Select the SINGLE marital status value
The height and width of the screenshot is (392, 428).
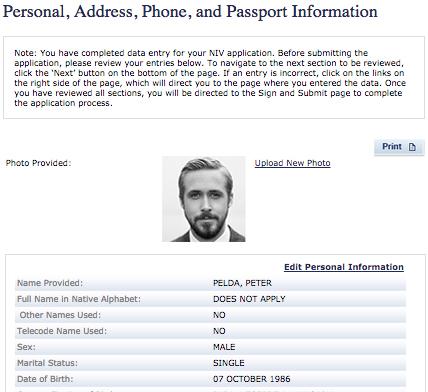click(229, 363)
